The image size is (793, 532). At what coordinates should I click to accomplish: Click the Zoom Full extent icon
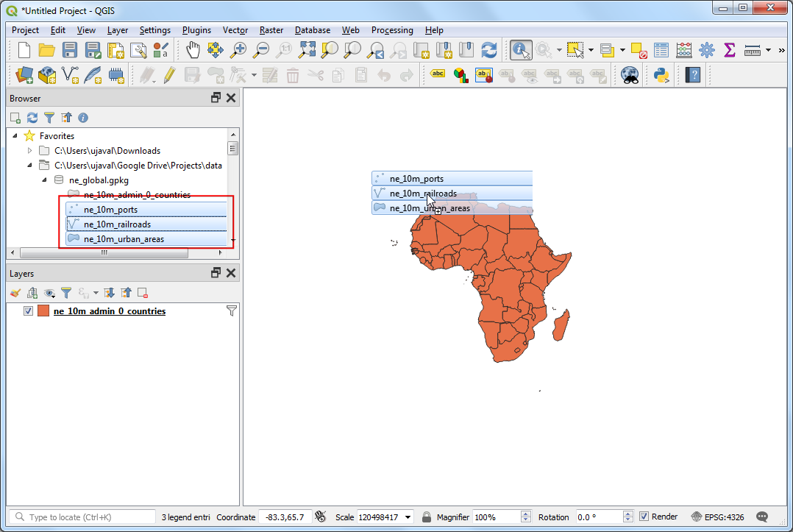pyautogui.click(x=307, y=50)
